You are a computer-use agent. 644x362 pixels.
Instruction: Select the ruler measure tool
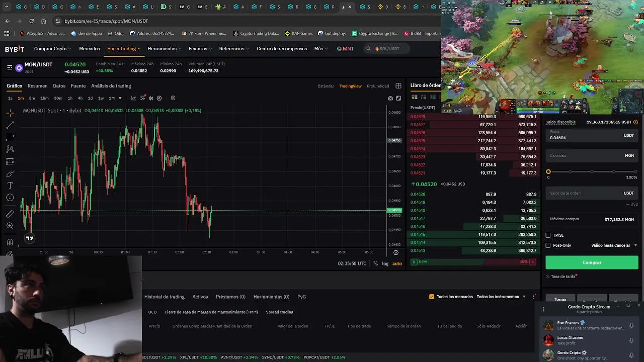coord(10,214)
